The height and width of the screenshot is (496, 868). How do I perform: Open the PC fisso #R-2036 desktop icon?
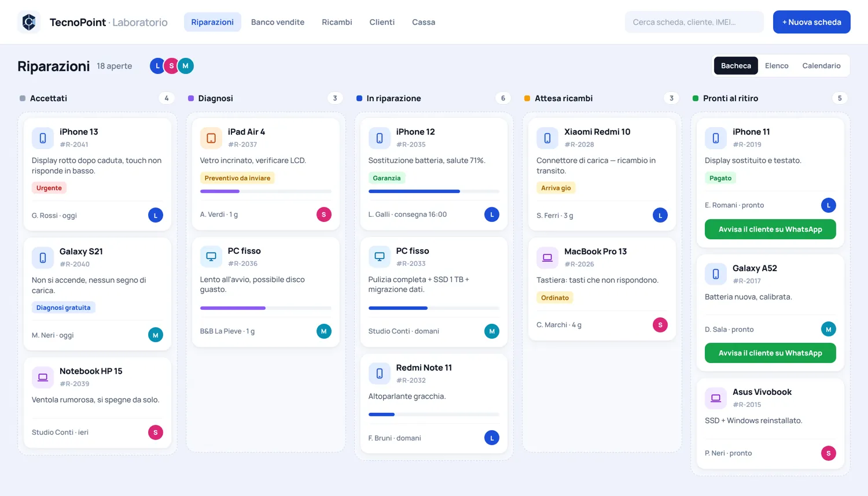211,257
